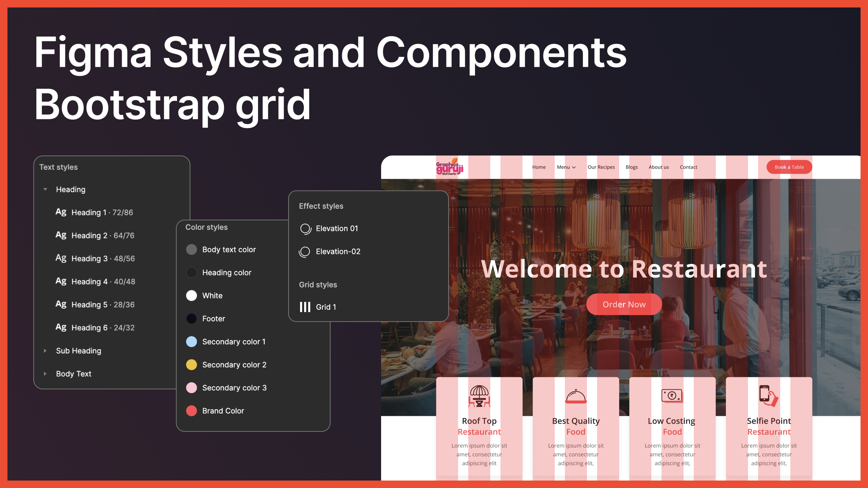The width and height of the screenshot is (868, 488).
Task: Click the Ag icon beside Heading 6
Action: point(61,327)
